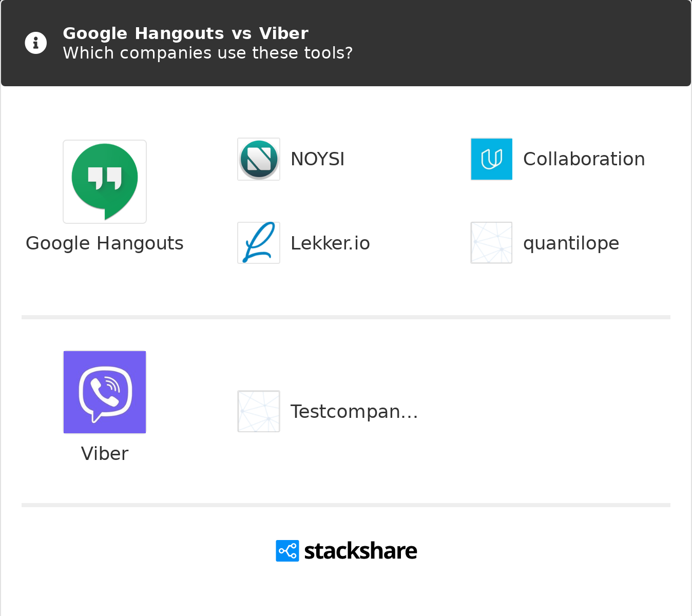
Task: Click the divider between Hangouts and Viber sections
Action: [346, 317]
